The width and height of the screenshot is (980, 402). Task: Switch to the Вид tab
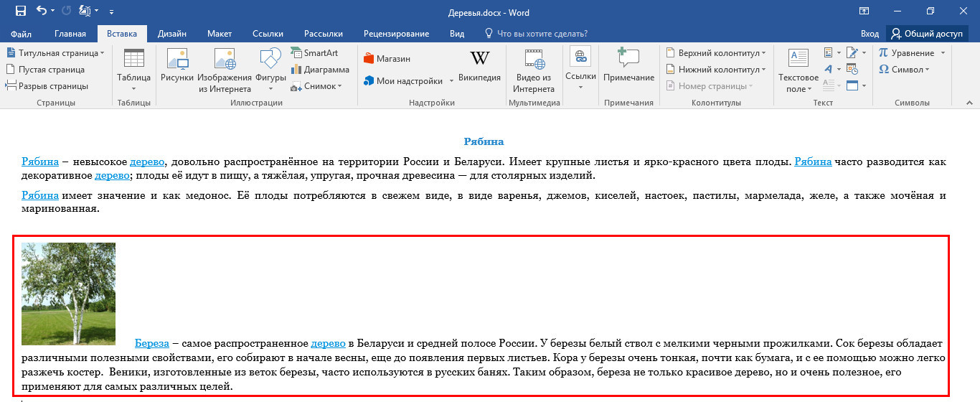(x=457, y=34)
